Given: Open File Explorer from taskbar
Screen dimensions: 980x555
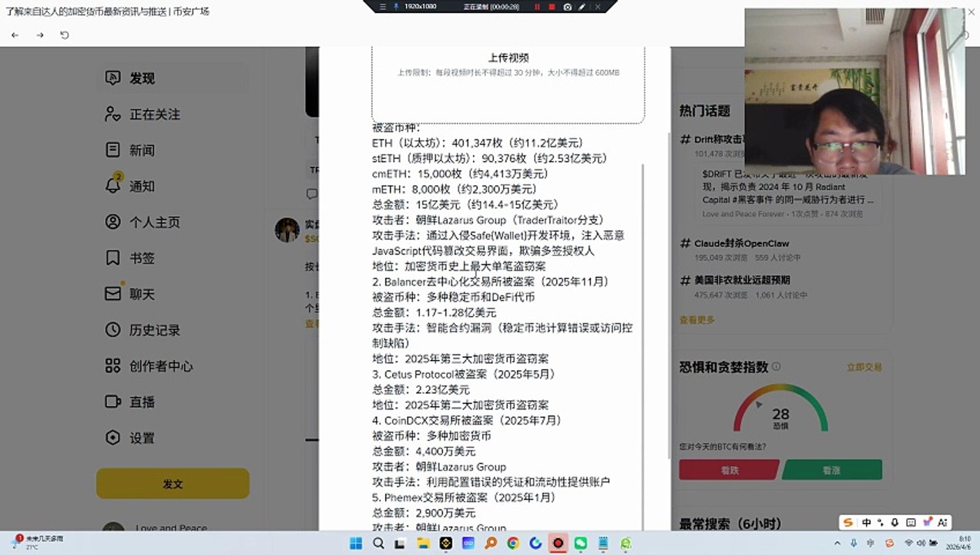Looking at the screenshot, I should point(423,543).
